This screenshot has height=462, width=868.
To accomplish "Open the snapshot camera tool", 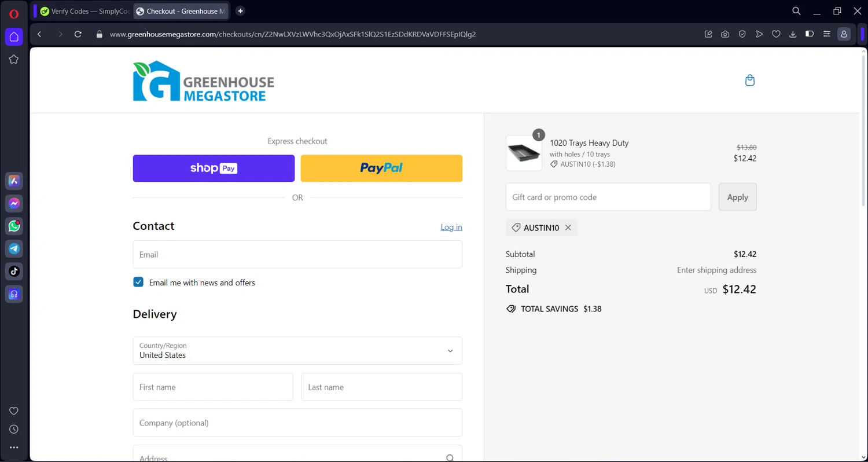I will 725,34.
